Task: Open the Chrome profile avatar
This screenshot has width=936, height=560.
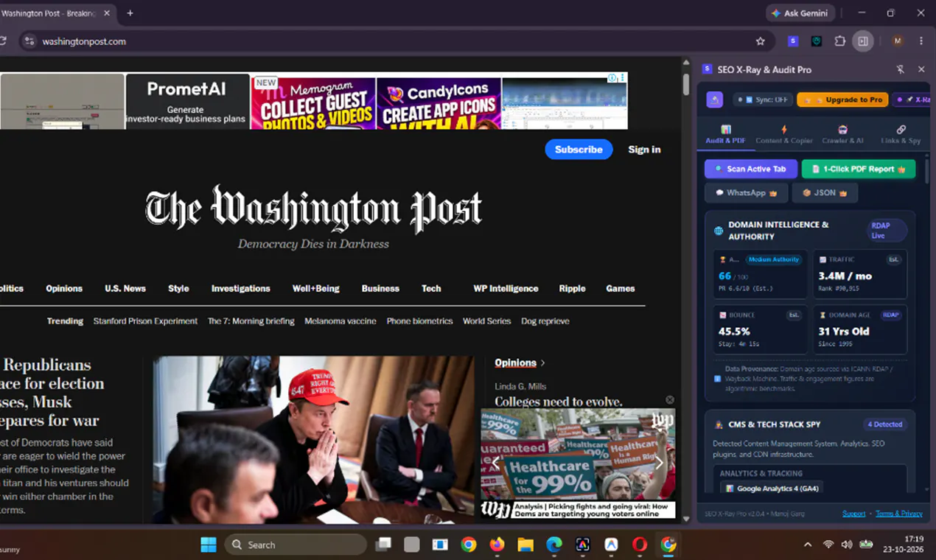Action: coord(898,41)
